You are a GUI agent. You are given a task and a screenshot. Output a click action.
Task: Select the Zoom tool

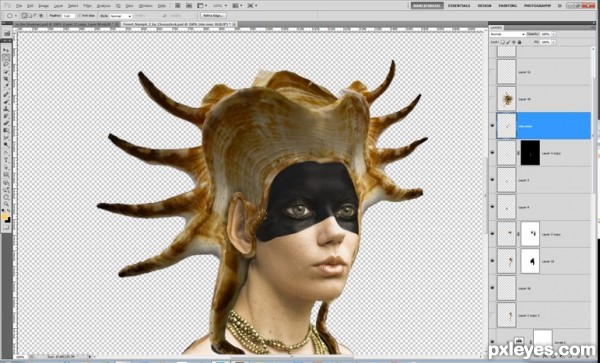7,204
